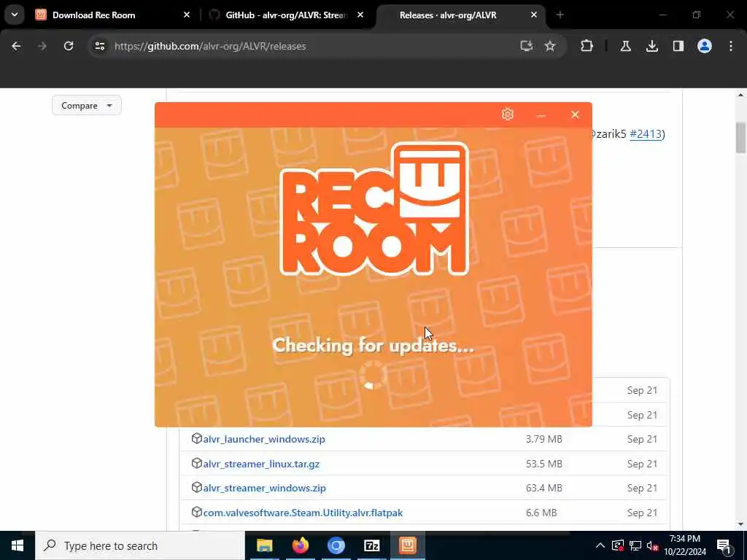Click the Type here to search box
Screen dimensions: 747x560
pos(140,545)
